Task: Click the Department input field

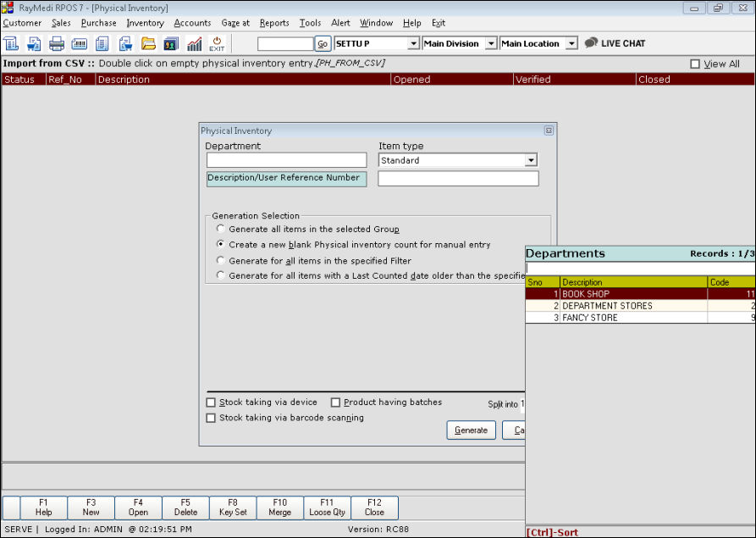Action: pyautogui.click(x=286, y=160)
